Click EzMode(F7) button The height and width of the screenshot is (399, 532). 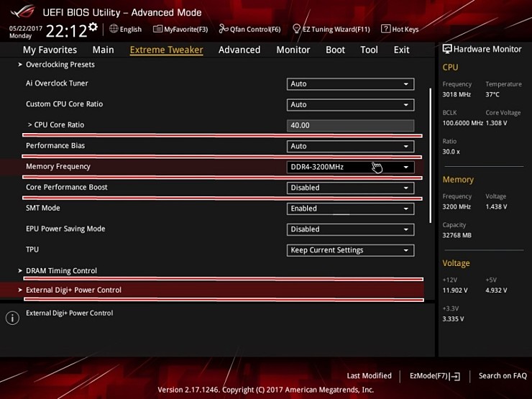click(435, 376)
